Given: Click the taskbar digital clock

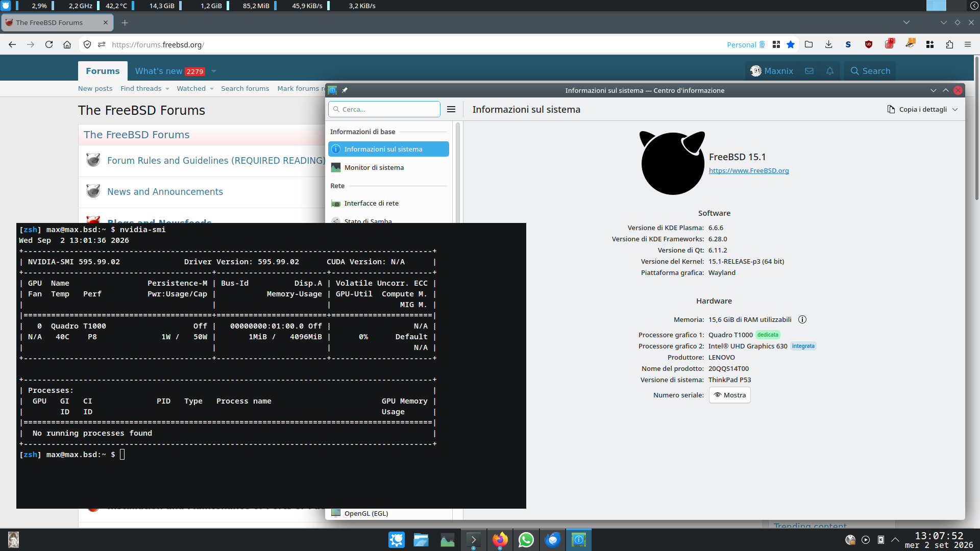Looking at the screenshot, I should [x=939, y=540].
